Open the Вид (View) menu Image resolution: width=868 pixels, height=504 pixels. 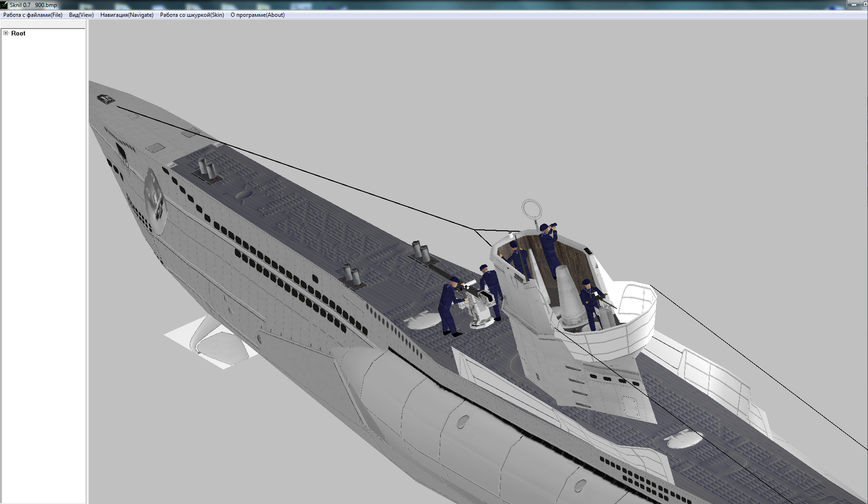(x=81, y=15)
